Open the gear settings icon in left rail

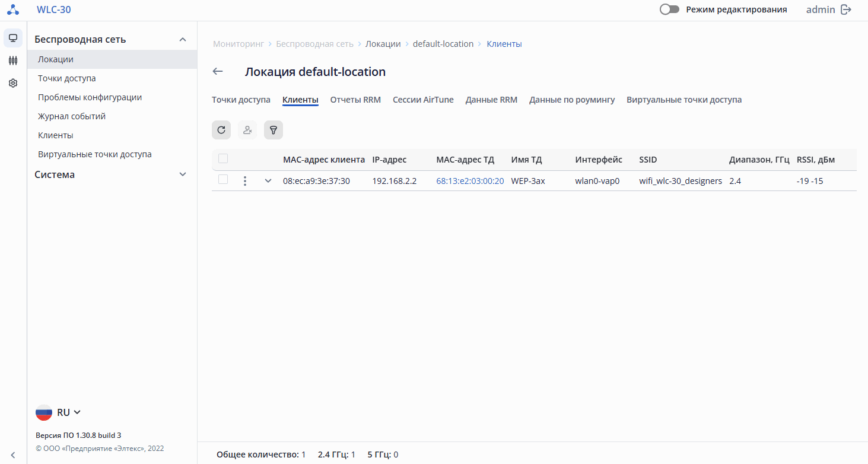point(13,83)
